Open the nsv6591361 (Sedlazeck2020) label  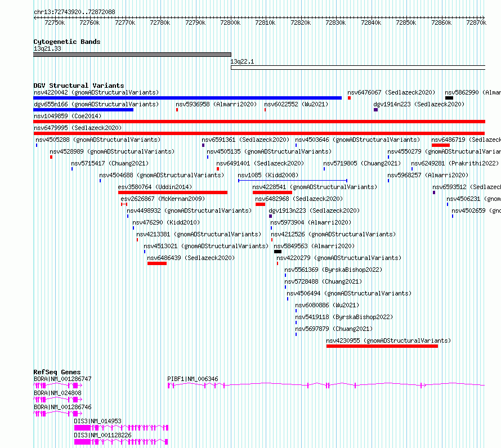coord(245,140)
